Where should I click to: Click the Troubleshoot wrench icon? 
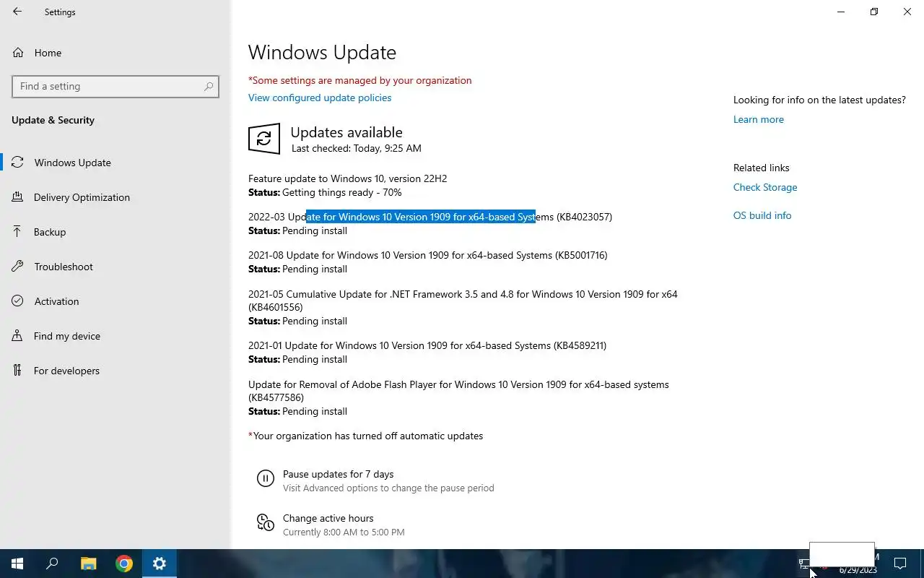[17, 267]
